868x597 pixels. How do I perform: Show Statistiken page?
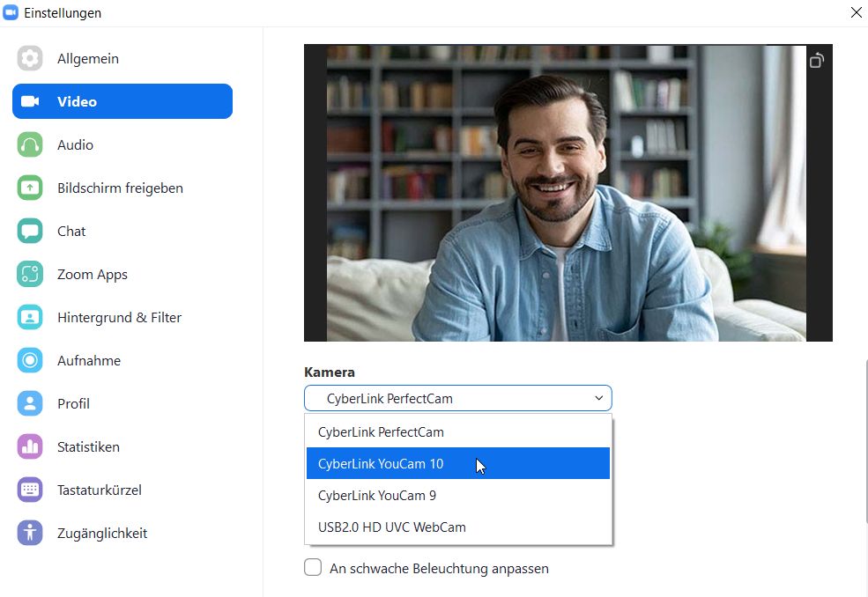[x=122, y=446]
